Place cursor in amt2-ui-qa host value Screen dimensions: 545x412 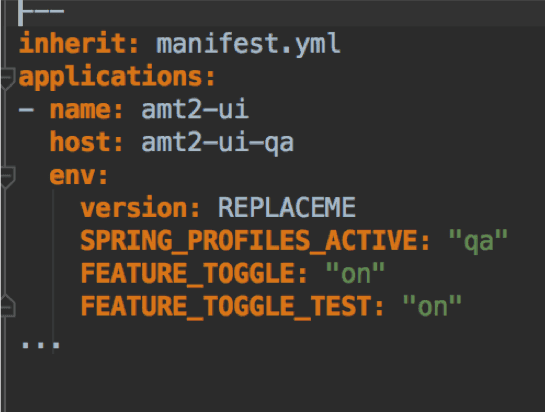click(x=218, y=143)
